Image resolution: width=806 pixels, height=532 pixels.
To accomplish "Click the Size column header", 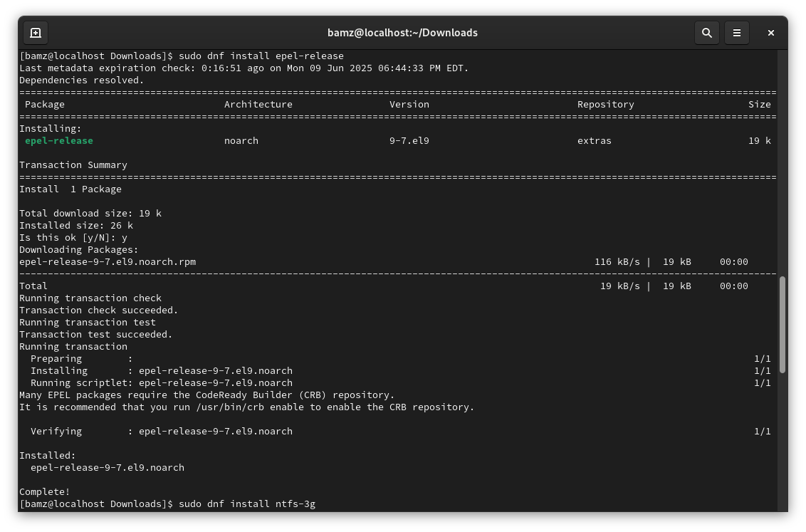I will click(x=759, y=105).
